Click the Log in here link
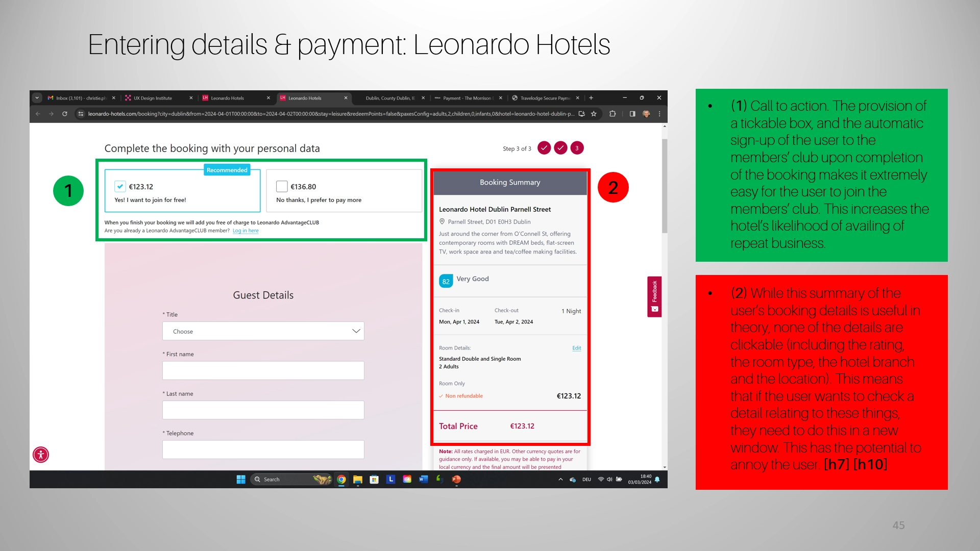This screenshot has width=980, height=551. pos(246,231)
